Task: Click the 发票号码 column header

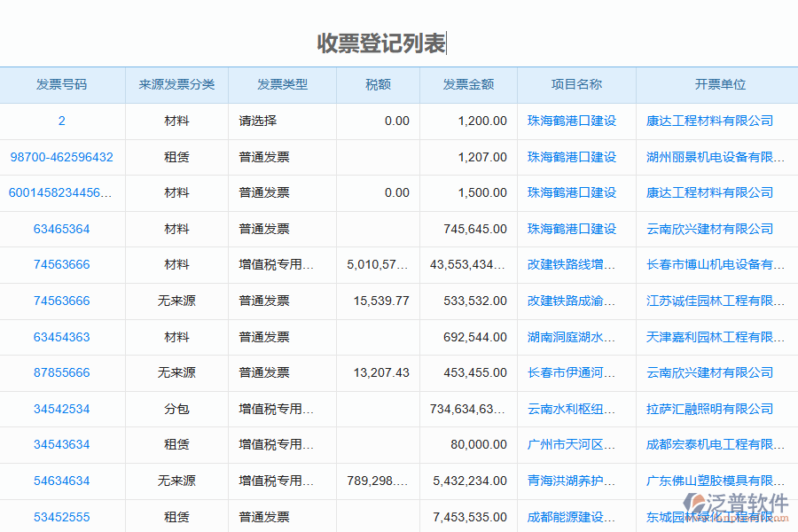Action: pos(61,84)
